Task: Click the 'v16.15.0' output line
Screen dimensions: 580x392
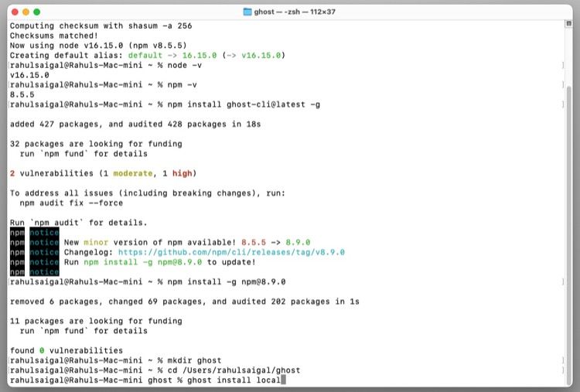Action: (29, 75)
